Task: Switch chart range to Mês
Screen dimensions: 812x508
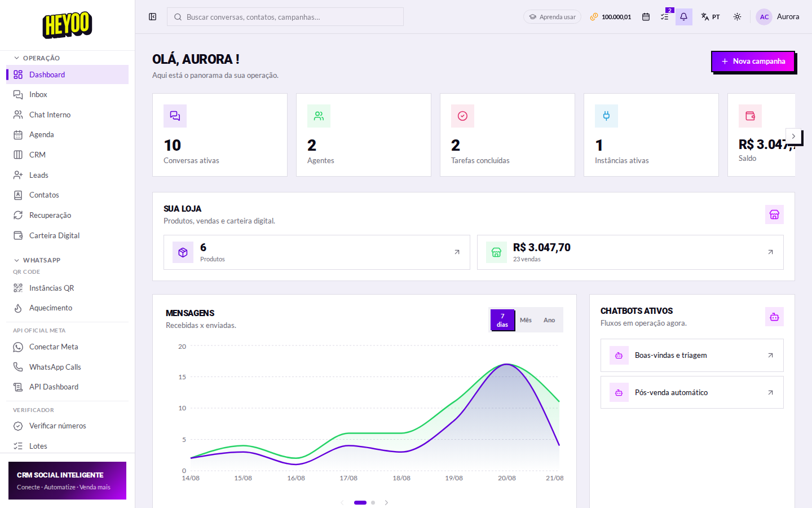Action: (526, 320)
